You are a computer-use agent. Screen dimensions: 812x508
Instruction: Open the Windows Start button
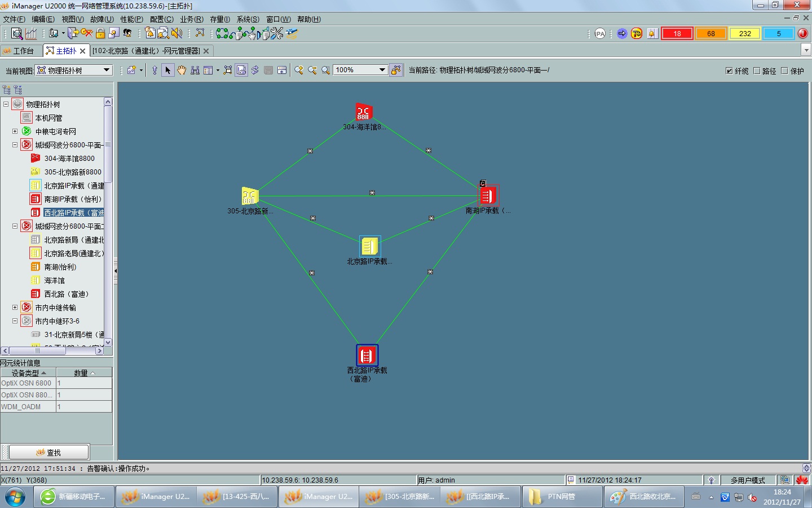[x=15, y=497]
